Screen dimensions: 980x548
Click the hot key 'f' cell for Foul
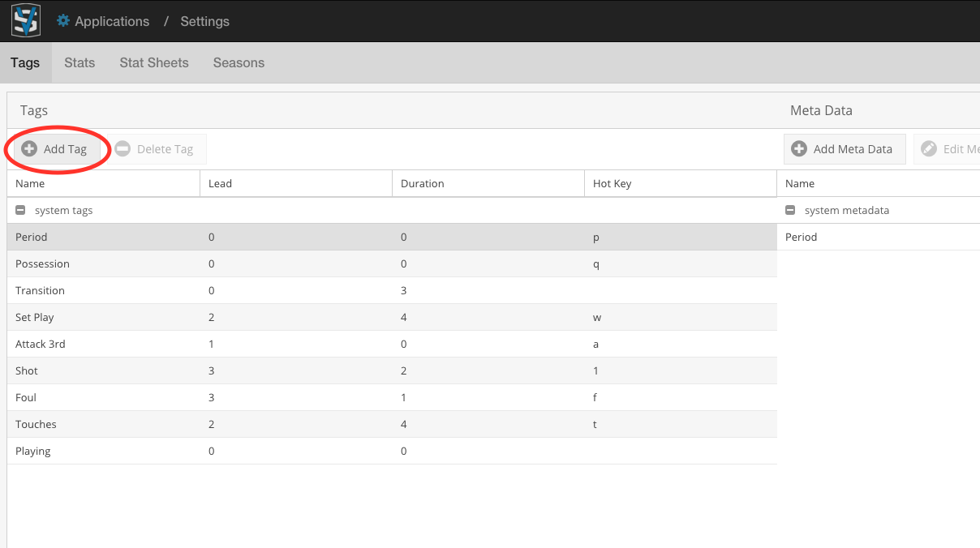[x=681, y=397]
